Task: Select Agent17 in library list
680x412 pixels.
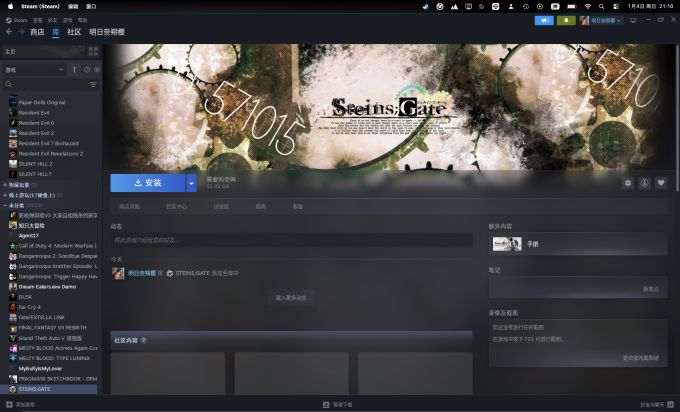Action: coord(29,235)
